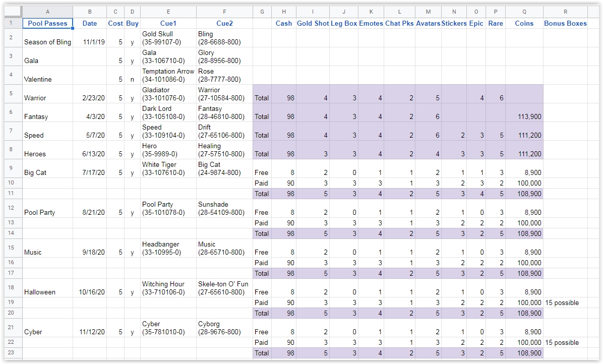The image size is (603, 364).
Task: Select the 'Gold Skull (35-99107-0)' cell
Action: pyautogui.click(x=168, y=38)
